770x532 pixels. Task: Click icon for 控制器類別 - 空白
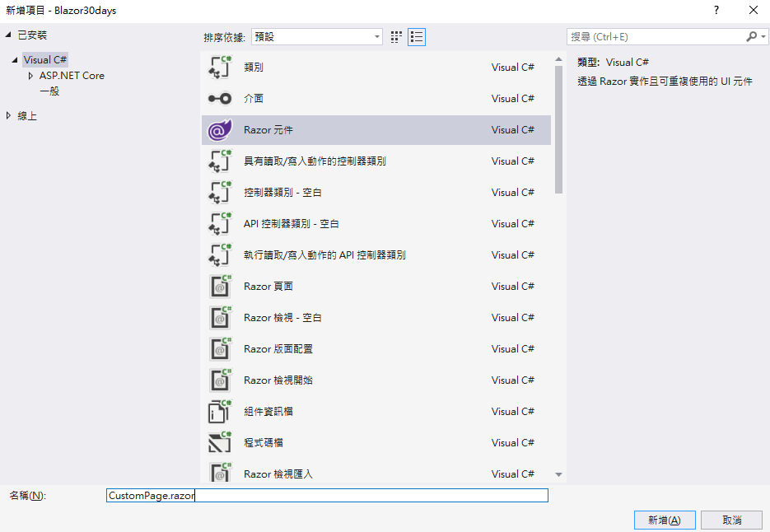pyautogui.click(x=220, y=193)
